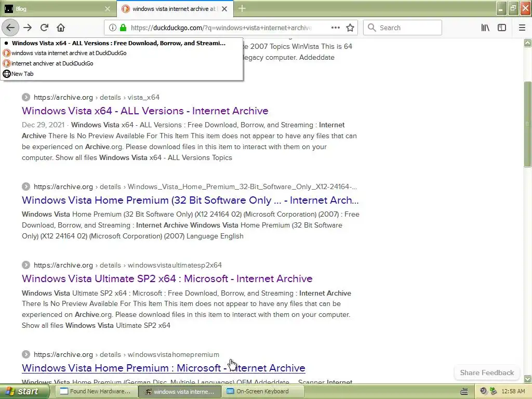Viewport: 532px width, 399px height.
Task: Go back with the browser back arrow
Action: 10,28
